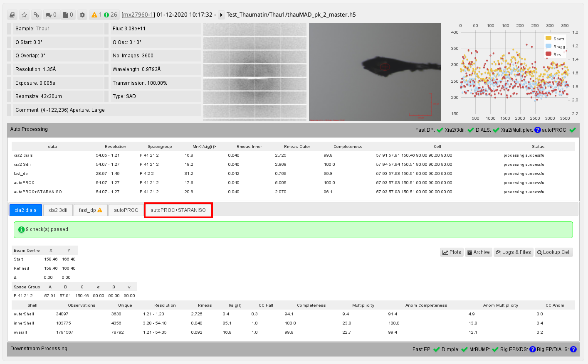This screenshot has width=588, height=364.
Task: Switch to fast_dp tab
Action: [x=91, y=210]
